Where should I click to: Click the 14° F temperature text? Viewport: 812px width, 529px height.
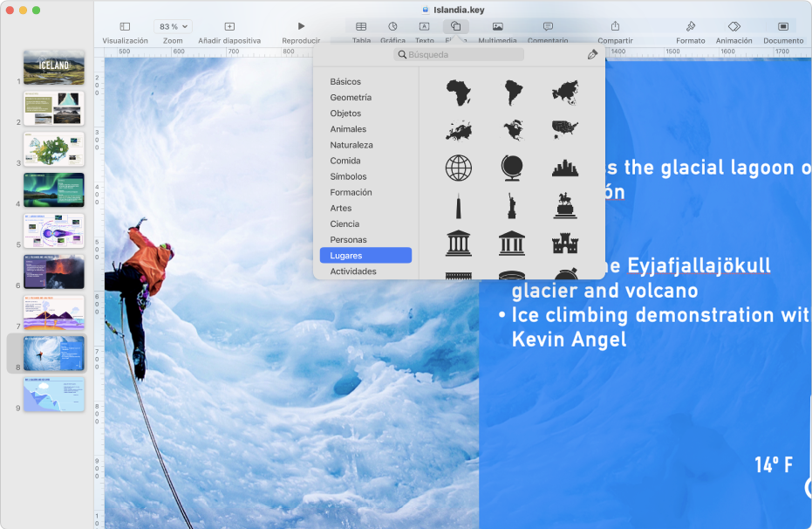pos(774,465)
